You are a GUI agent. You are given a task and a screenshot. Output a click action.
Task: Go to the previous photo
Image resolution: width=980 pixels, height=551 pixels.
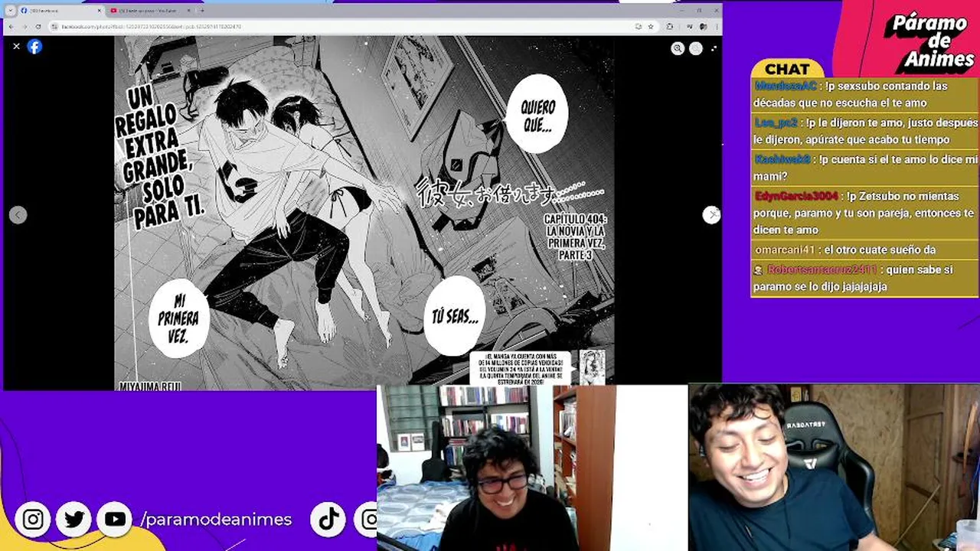[x=18, y=215]
